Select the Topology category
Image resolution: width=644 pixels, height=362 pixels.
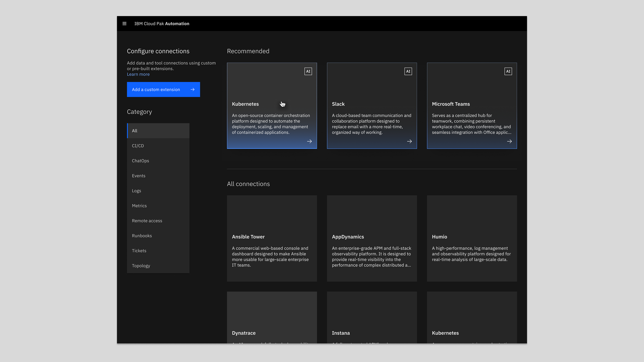[x=158, y=266]
